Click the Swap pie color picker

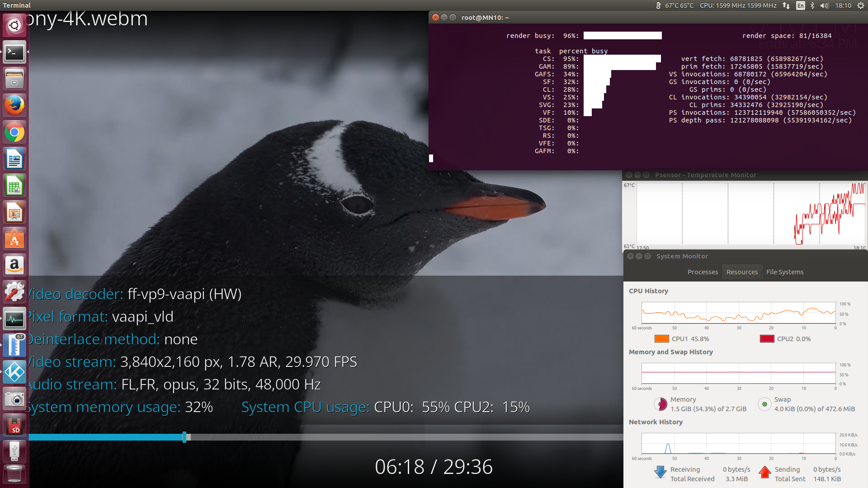(x=764, y=404)
